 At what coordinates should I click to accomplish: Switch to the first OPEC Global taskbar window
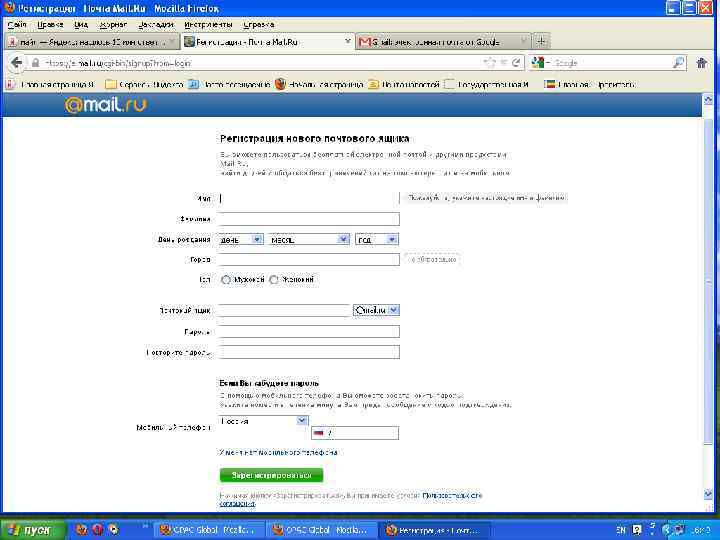(209, 530)
